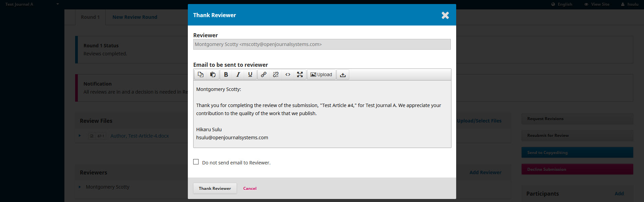Toggle Underline formatting in email editor

coord(250,74)
